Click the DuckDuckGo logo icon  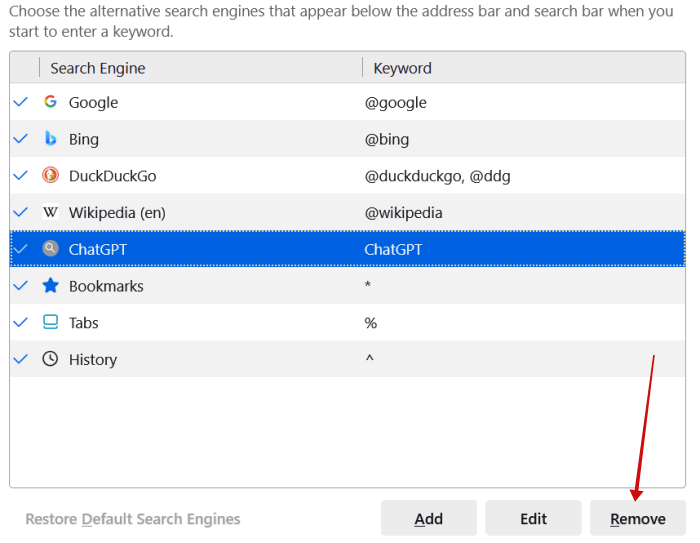tap(50, 175)
